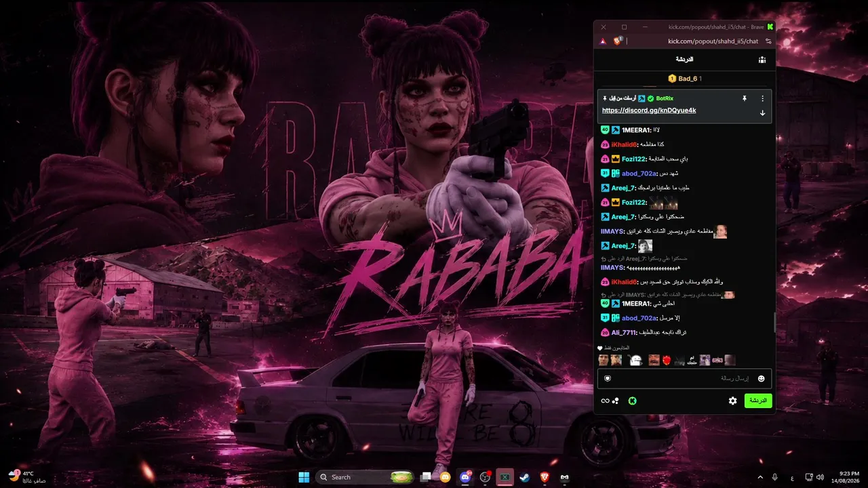The height and width of the screenshot is (488, 868).
Task: Click the chat scrollbar thumb
Action: coord(774,323)
